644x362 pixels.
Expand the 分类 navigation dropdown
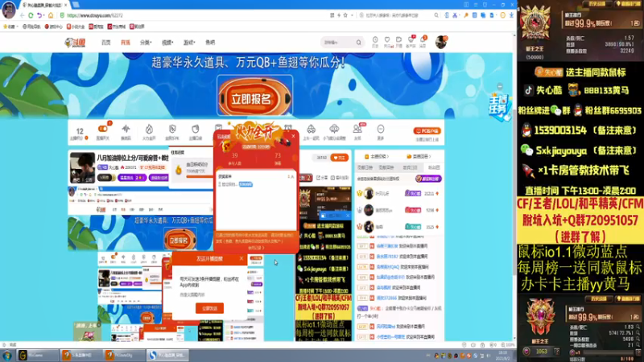click(146, 43)
